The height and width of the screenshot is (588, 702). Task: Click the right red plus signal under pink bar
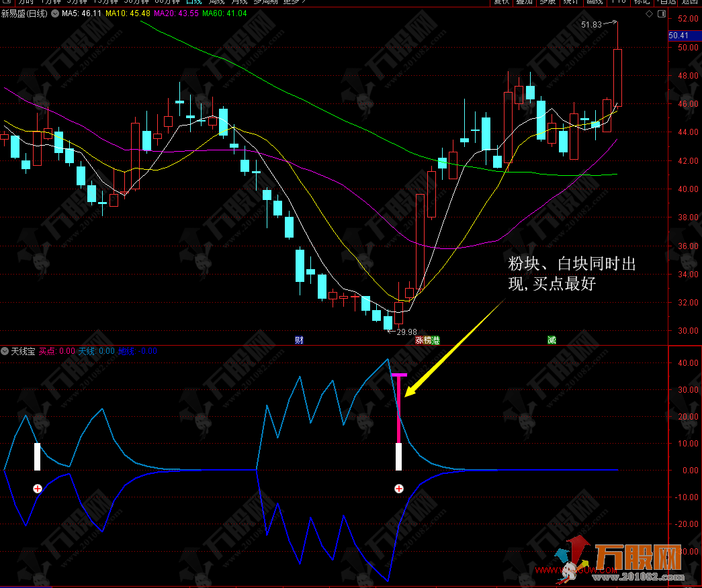(399, 489)
